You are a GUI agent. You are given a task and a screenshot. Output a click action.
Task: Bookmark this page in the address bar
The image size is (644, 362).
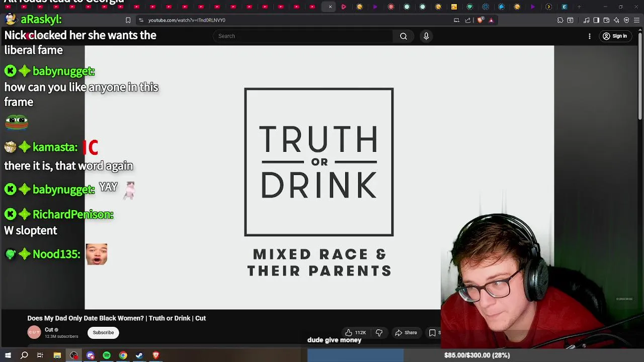pos(128,20)
